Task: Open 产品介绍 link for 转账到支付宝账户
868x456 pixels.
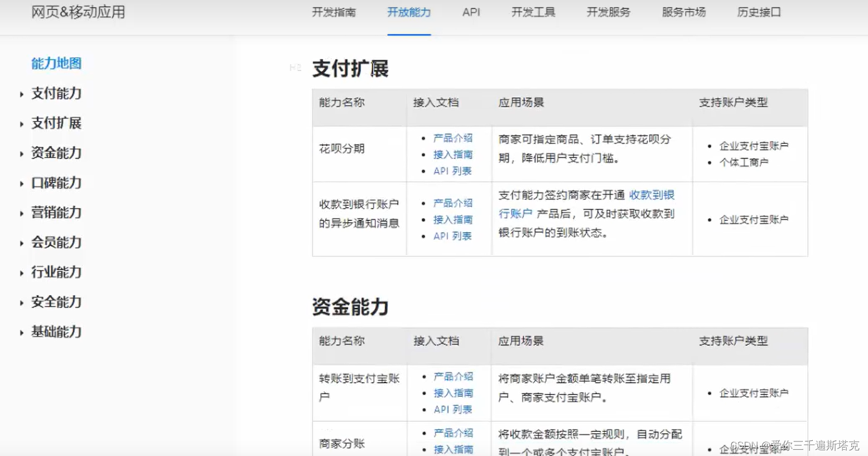Action: pyautogui.click(x=454, y=377)
